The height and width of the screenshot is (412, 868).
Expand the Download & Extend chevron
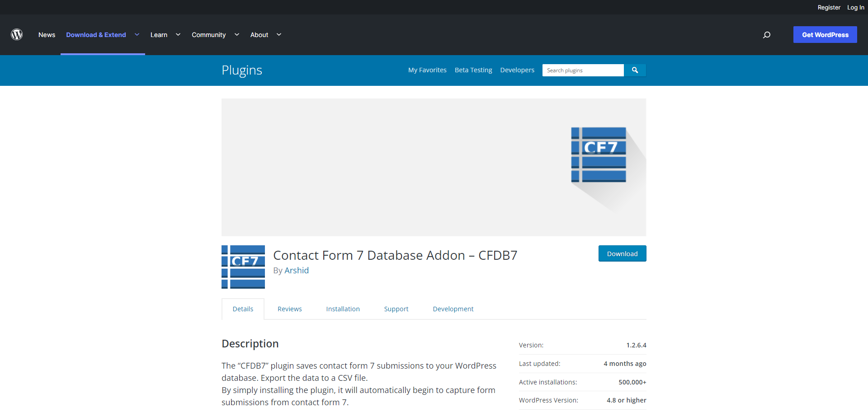(x=137, y=35)
